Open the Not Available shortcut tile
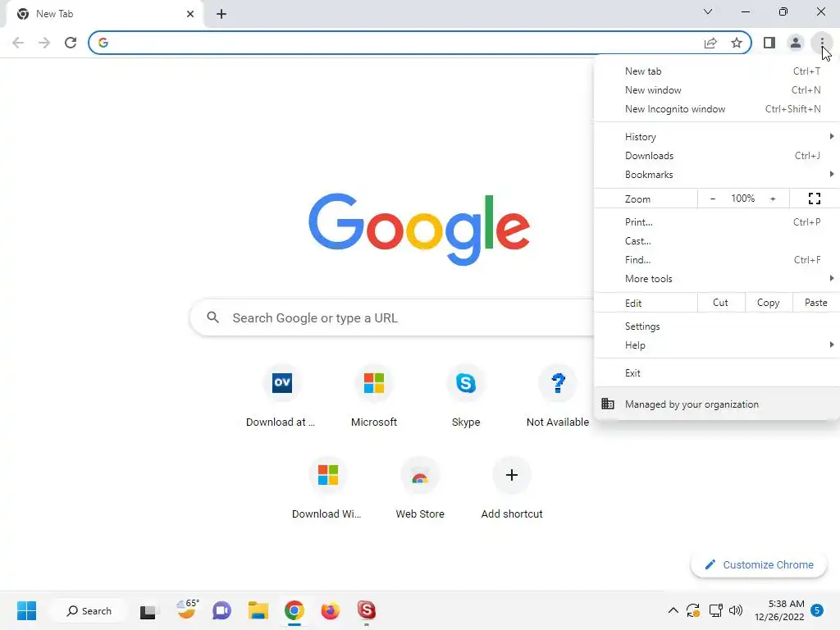 coord(558,396)
